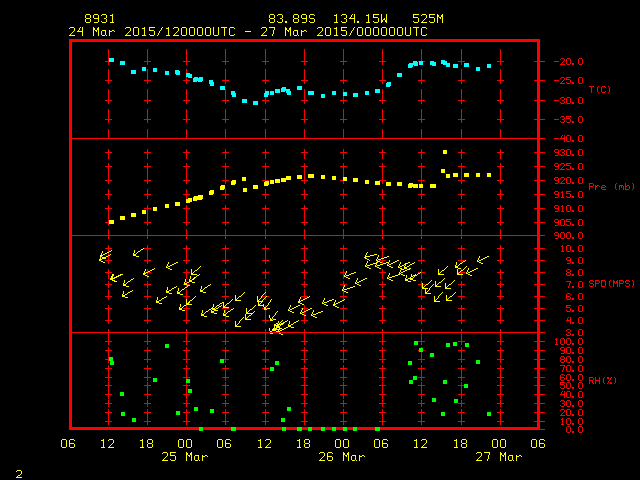Click the 70.0 humidity tick label
This screenshot has height=480, width=640.
click(x=571, y=369)
